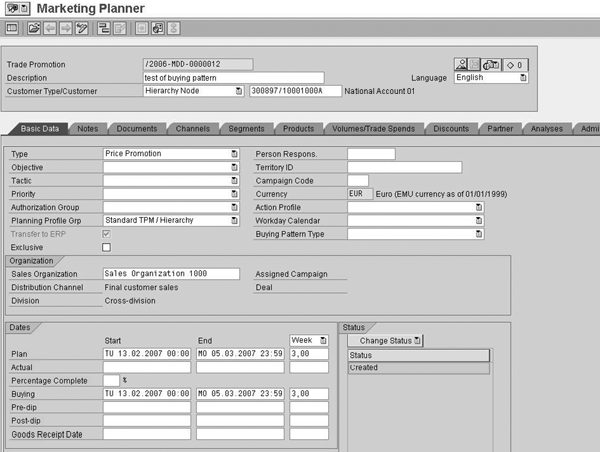Click the Description text field

[234, 77]
